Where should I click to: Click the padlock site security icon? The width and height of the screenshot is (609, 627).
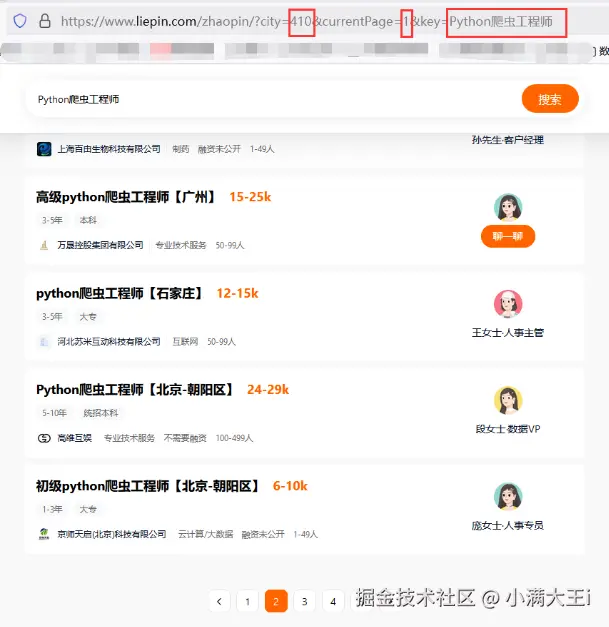[45, 21]
